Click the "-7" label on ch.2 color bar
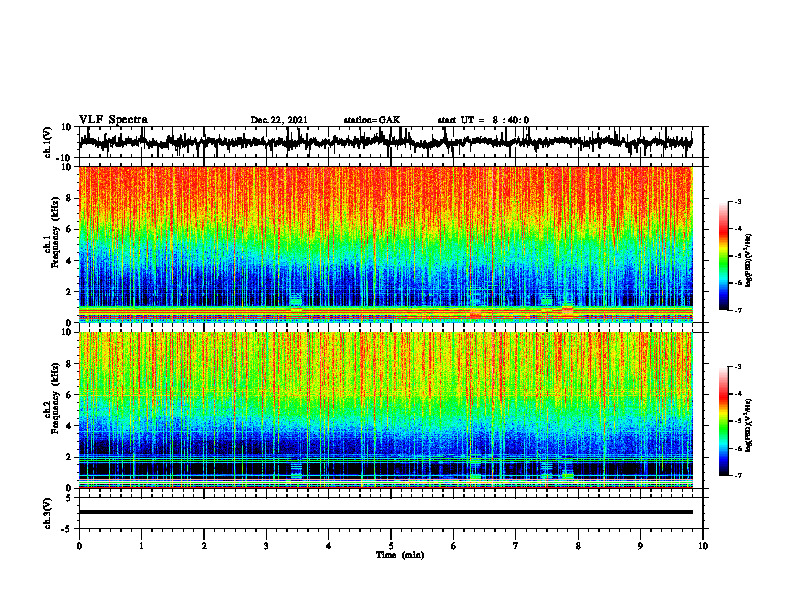The image size is (792, 612). (738, 475)
